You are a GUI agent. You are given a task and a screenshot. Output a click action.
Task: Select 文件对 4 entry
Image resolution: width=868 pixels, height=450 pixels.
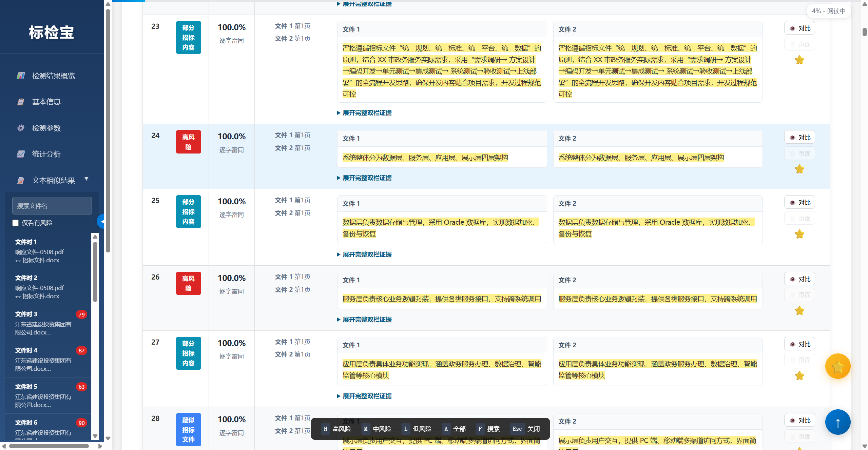tap(48, 360)
